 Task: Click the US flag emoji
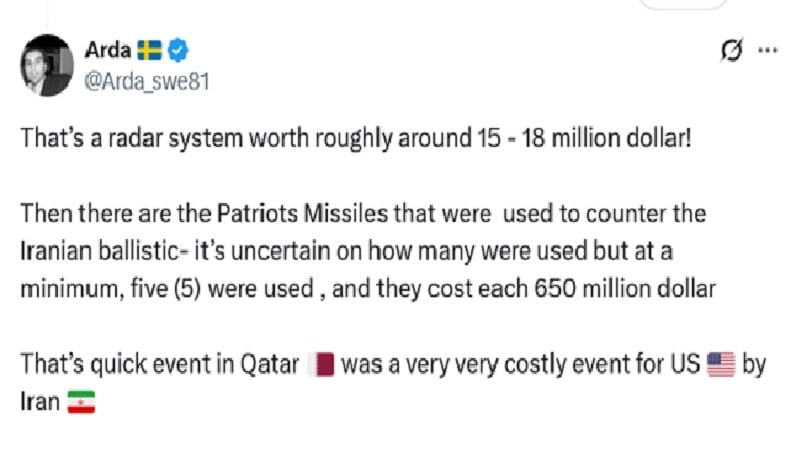(x=721, y=364)
